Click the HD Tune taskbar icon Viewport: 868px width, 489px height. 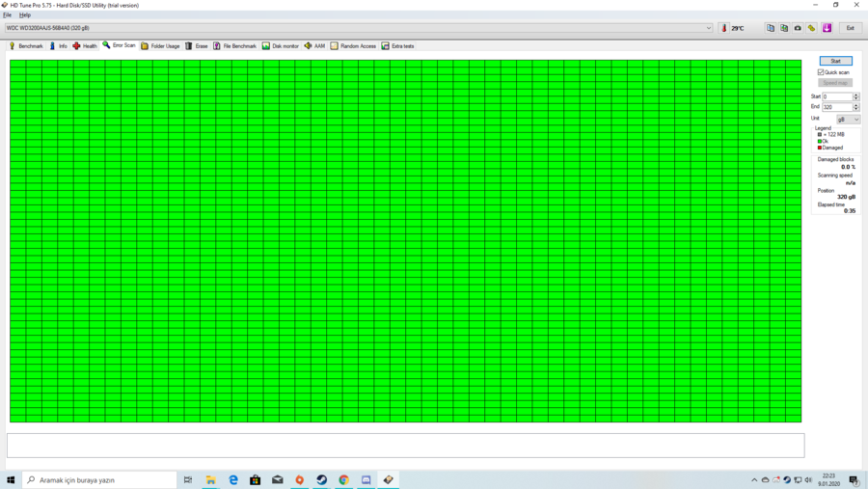pos(388,480)
